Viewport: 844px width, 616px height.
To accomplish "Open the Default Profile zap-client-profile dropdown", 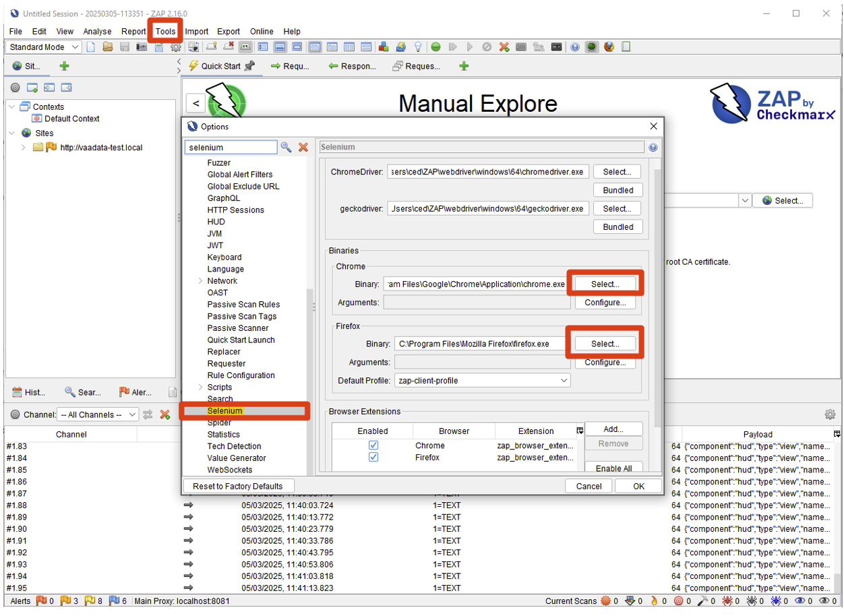I will [x=482, y=381].
